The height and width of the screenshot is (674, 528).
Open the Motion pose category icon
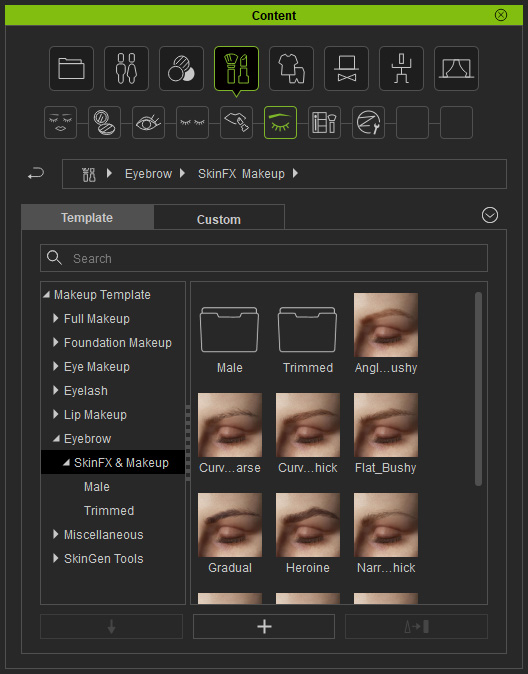click(402, 68)
